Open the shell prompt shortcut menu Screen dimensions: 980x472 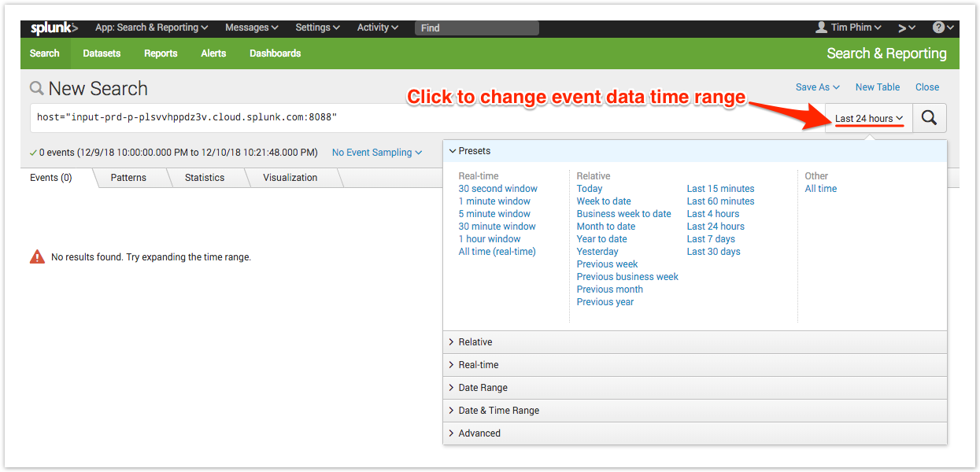pyautogui.click(x=907, y=28)
